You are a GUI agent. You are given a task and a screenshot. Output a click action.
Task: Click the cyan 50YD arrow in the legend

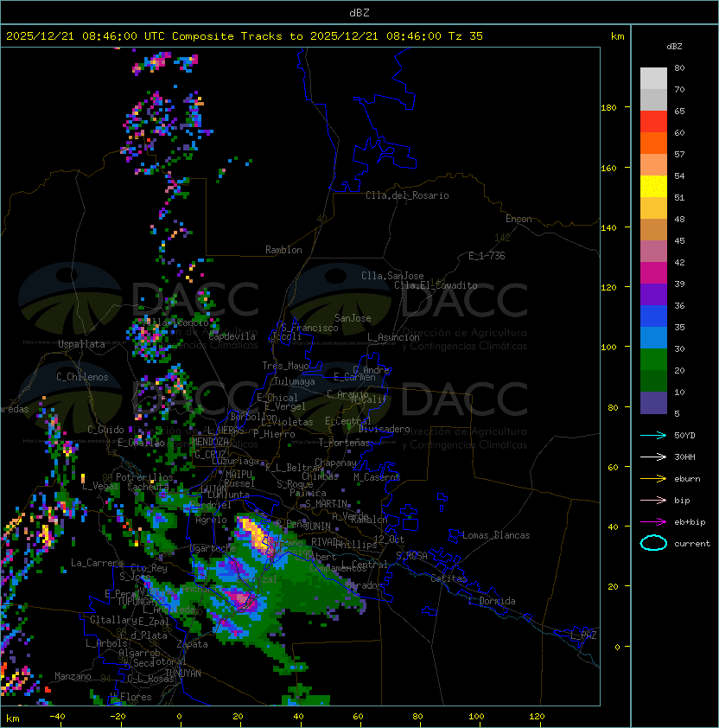point(653,436)
